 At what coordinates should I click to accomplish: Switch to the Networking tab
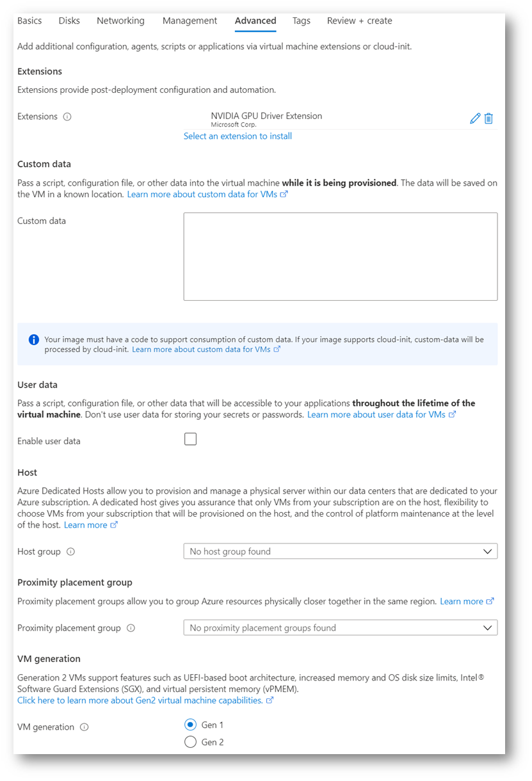pyautogui.click(x=120, y=20)
